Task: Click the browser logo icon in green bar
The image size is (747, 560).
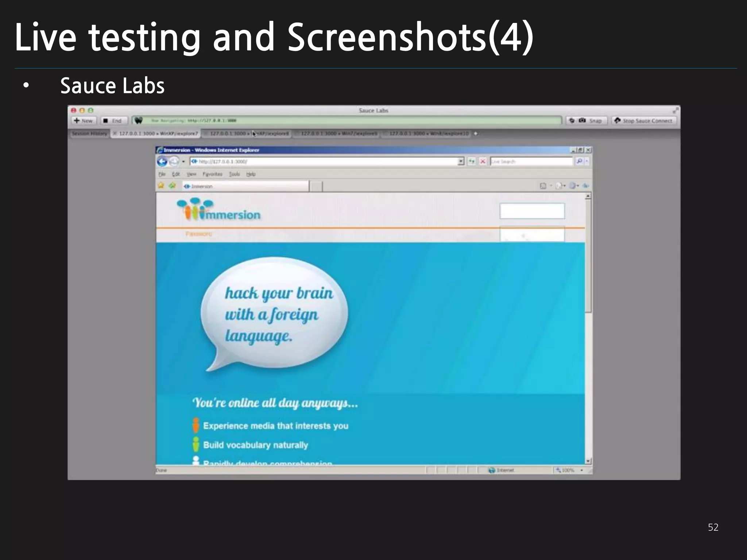Action: click(x=138, y=120)
